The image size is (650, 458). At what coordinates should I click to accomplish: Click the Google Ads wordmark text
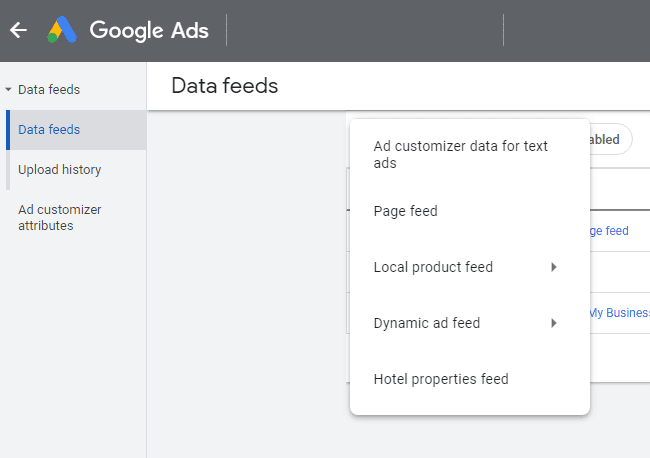[149, 30]
